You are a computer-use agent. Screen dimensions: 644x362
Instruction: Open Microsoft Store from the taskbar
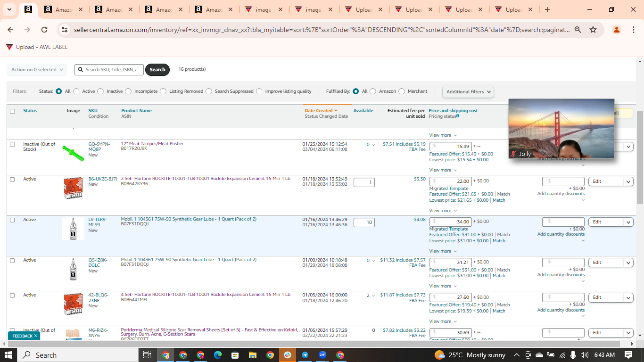[x=235, y=355]
